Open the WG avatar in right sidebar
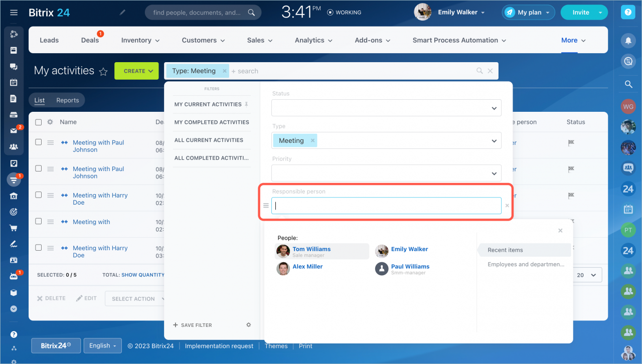This screenshot has height=364, width=642. [x=628, y=106]
